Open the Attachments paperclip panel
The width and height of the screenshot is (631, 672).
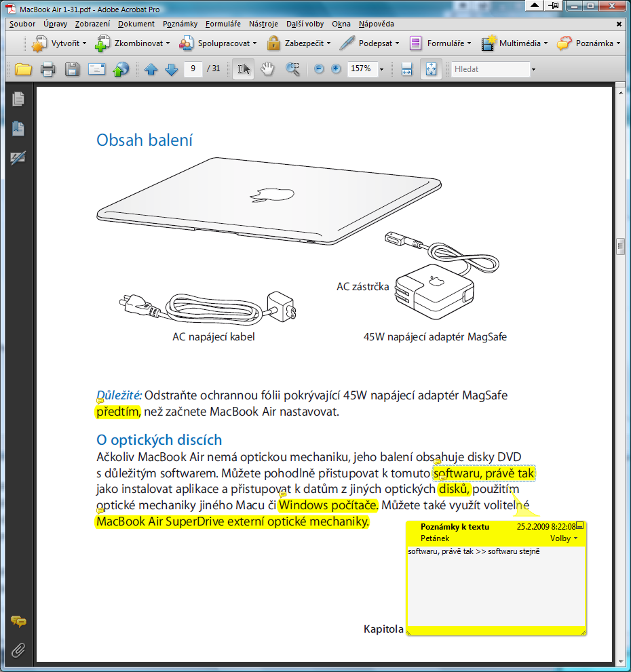point(18,650)
